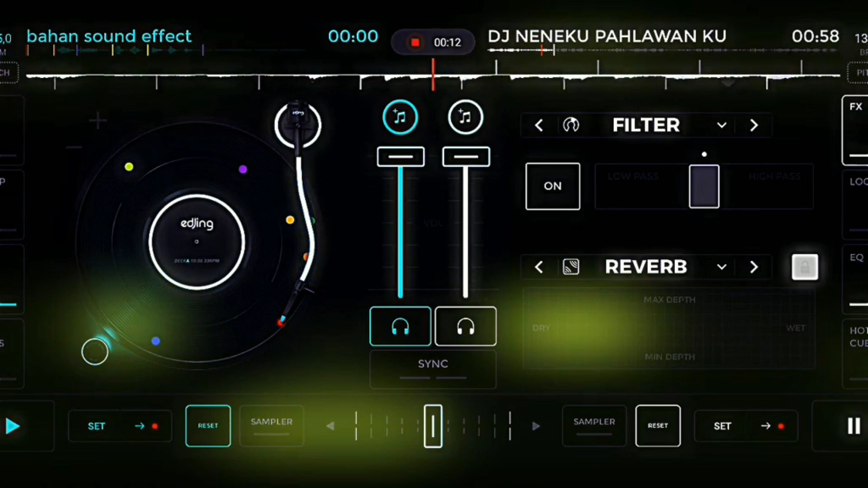Open the right deck SAMPLER
The image size is (868, 488).
pyautogui.click(x=594, y=425)
